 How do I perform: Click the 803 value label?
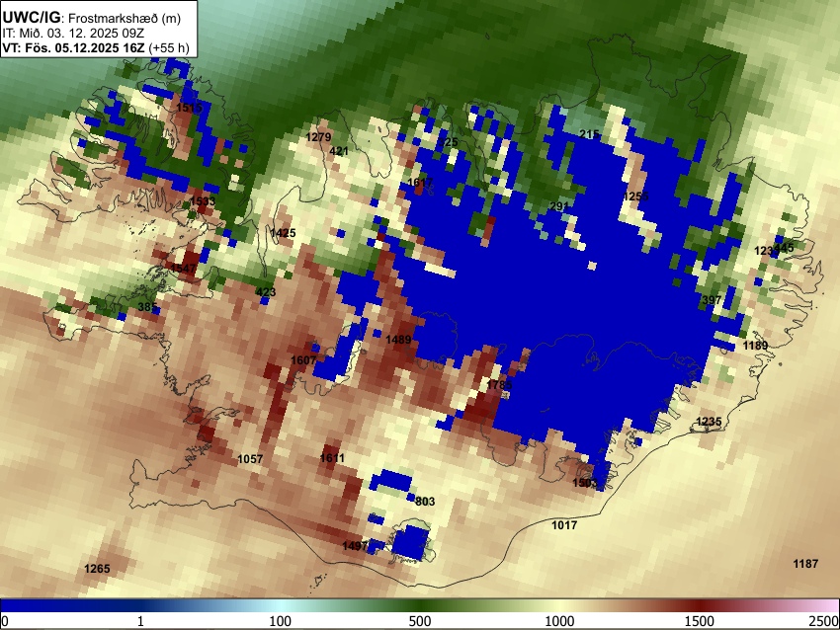[x=425, y=502]
